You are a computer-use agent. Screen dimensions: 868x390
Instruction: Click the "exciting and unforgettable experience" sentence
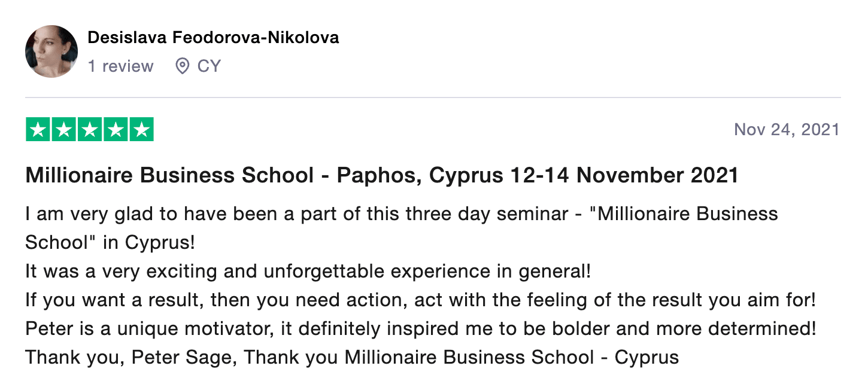308,271
